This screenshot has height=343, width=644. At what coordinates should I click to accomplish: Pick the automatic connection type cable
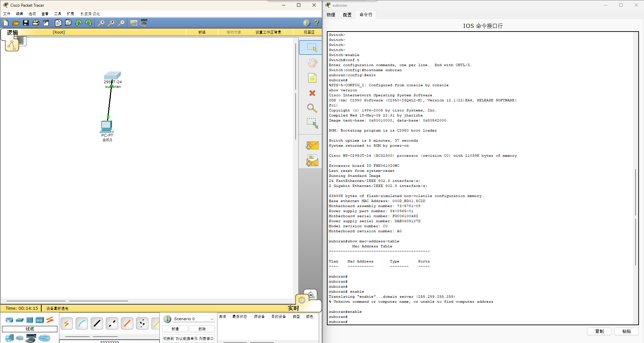click(67, 324)
